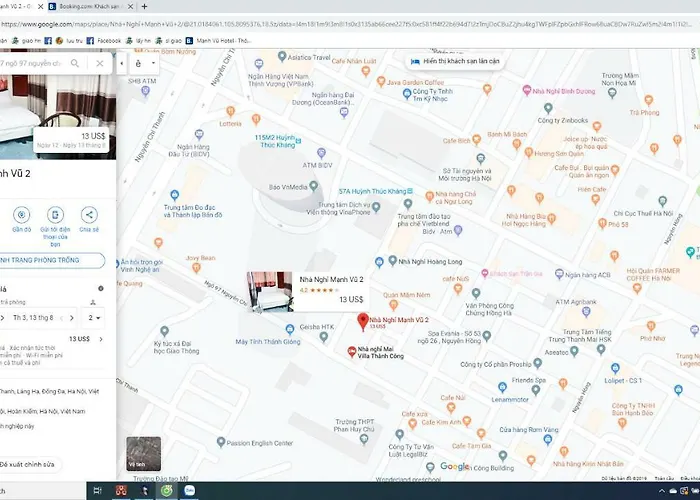The image size is (700, 500).
Task: Select the ATM BIDV marker
Action: [321, 153]
